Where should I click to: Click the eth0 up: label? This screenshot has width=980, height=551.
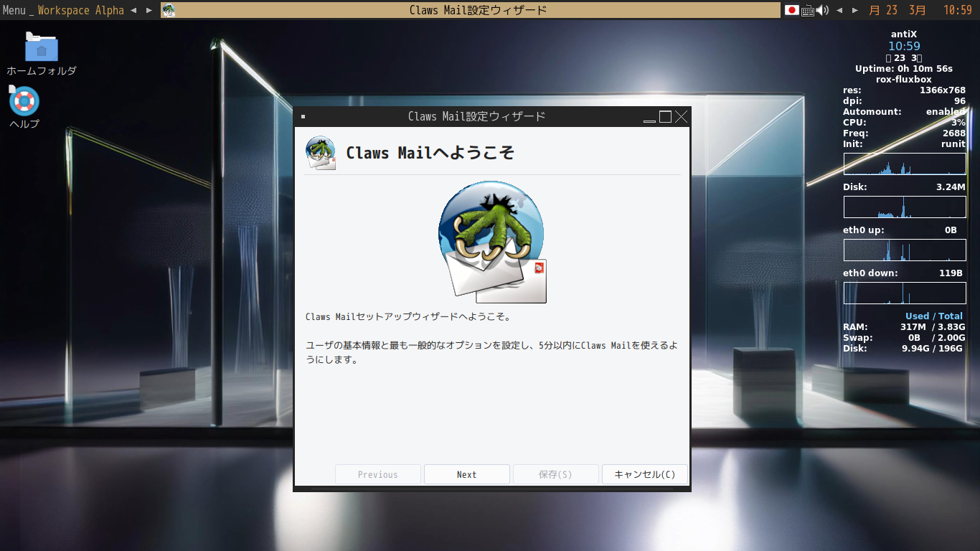[863, 230]
